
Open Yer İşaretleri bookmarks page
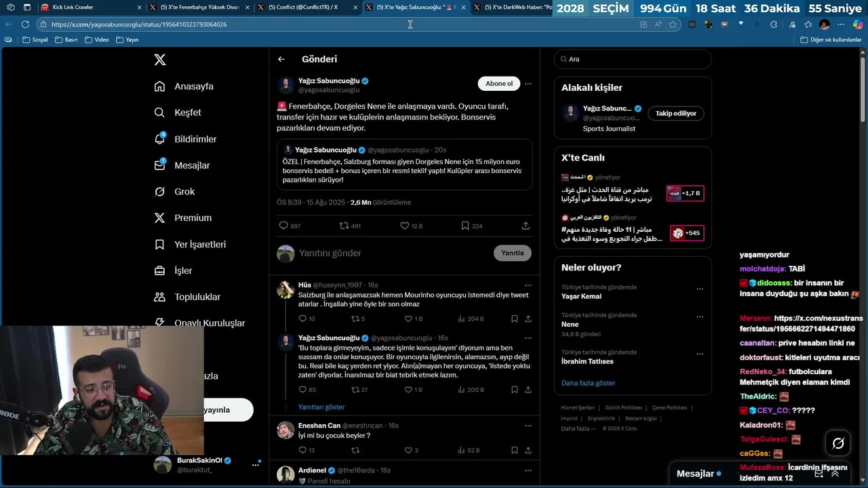pos(190,244)
